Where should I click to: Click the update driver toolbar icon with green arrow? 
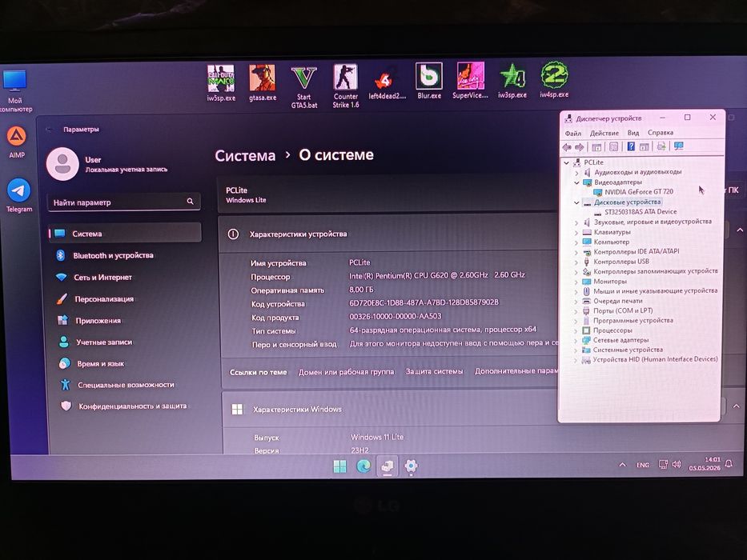click(x=661, y=146)
